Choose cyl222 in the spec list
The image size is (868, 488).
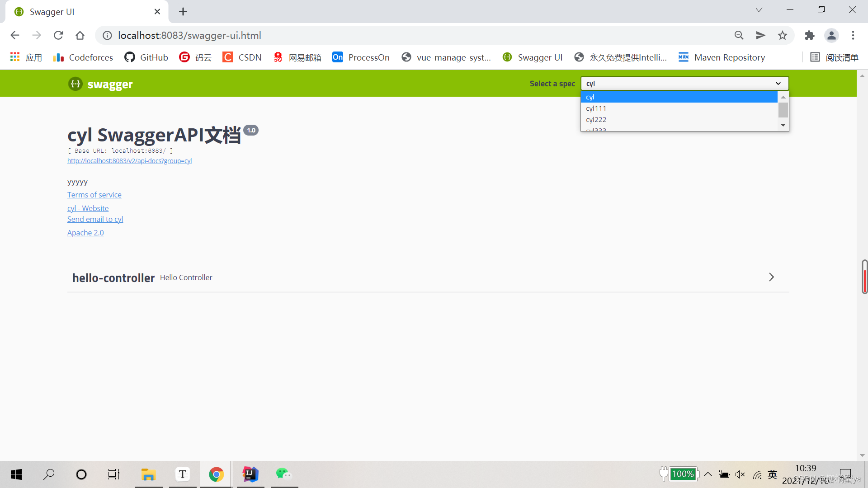(596, 120)
